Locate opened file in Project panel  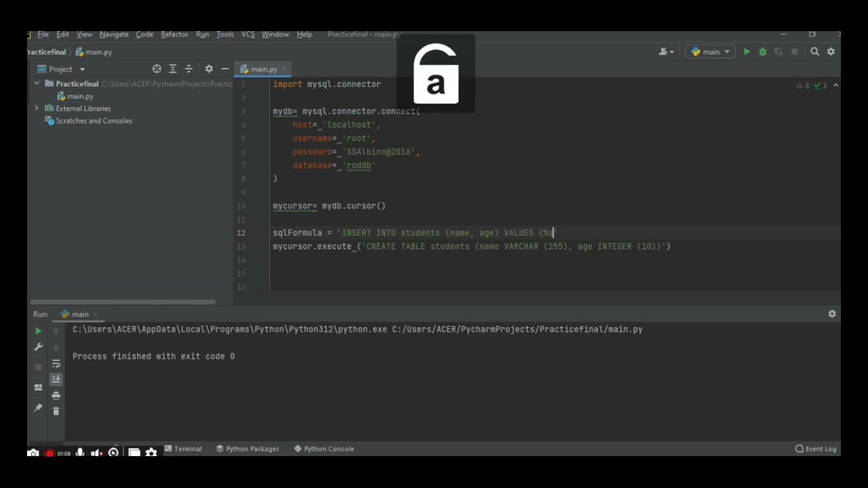157,68
